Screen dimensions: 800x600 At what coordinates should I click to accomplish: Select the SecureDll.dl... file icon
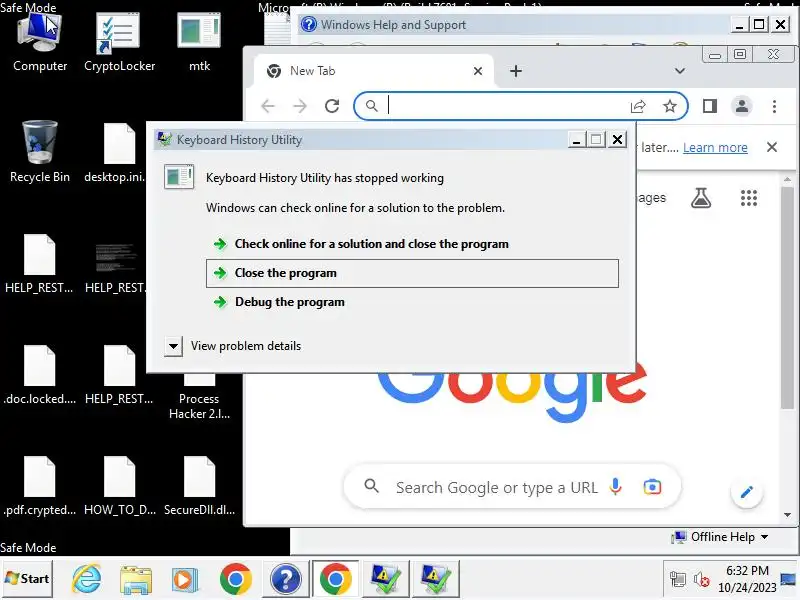coord(199,486)
